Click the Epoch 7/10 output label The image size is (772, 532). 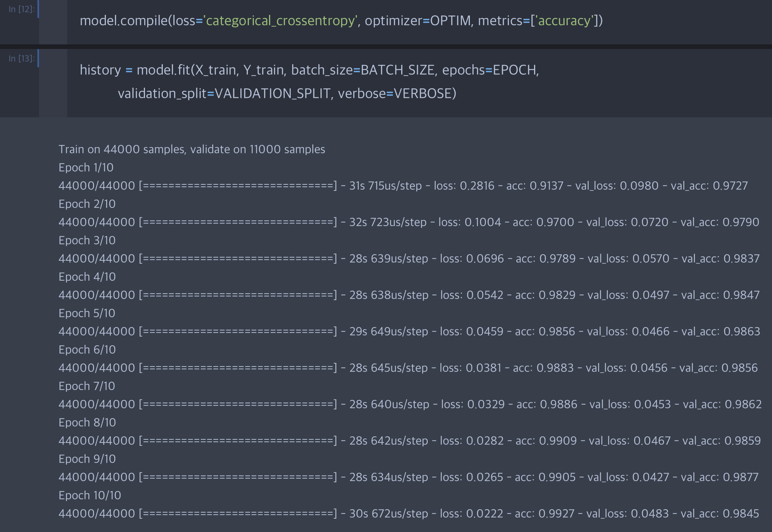click(x=87, y=386)
